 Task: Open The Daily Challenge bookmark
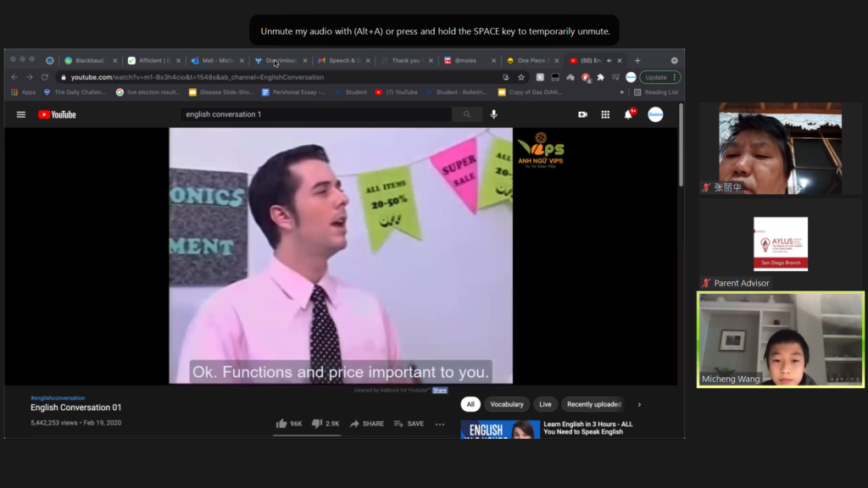pyautogui.click(x=75, y=92)
